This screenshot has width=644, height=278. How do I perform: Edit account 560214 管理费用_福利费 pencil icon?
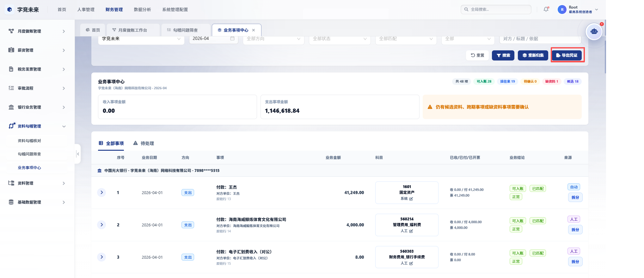411,231
